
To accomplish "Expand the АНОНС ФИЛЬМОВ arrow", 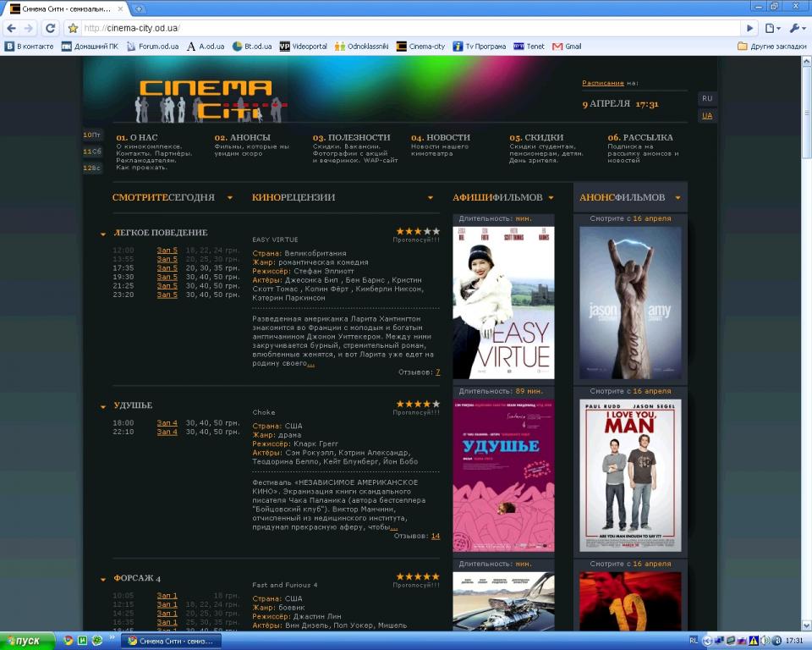I will tap(678, 197).
